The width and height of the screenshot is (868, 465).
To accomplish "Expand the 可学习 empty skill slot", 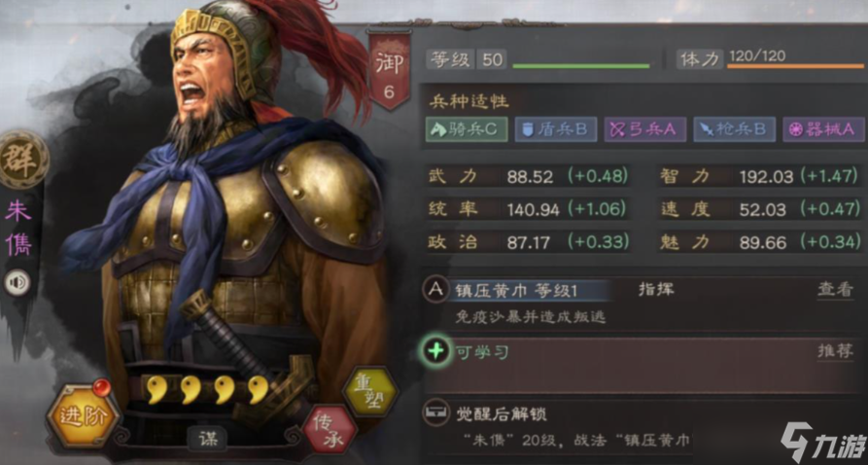I will [642, 365].
